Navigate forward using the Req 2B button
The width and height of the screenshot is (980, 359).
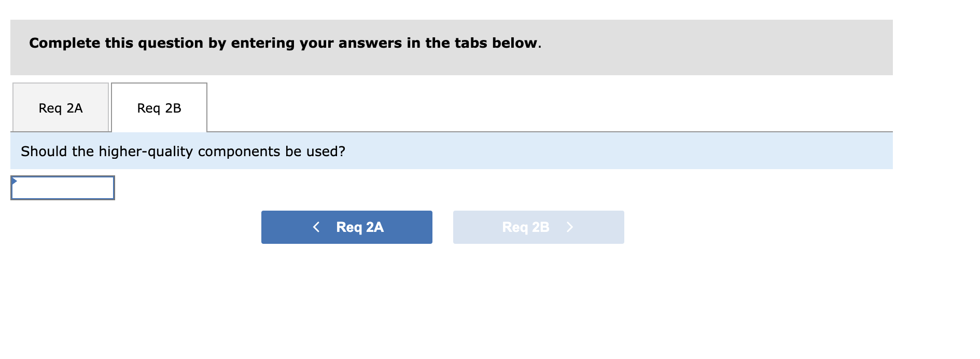pos(538,227)
